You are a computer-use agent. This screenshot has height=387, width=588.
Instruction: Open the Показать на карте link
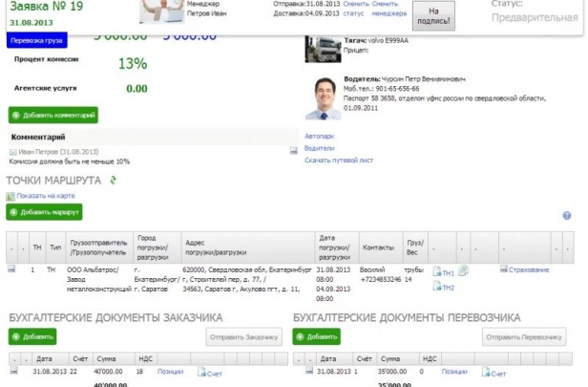pos(43,195)
